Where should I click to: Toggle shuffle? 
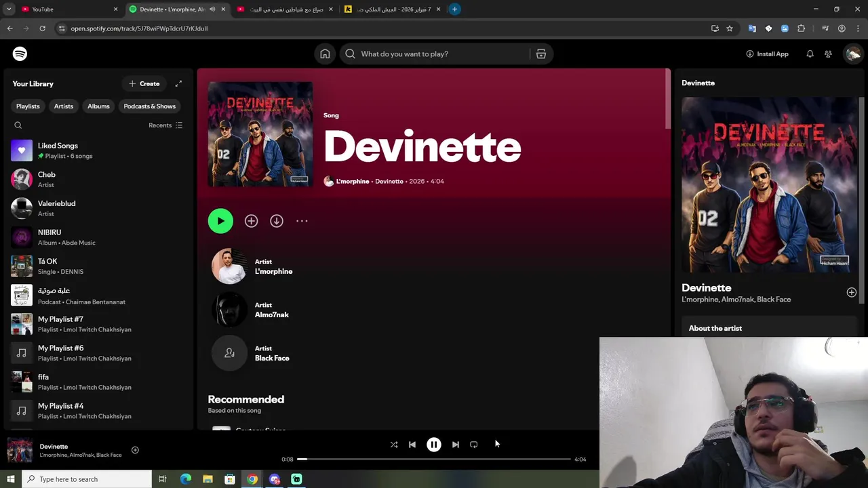click(x=394, y=445)
